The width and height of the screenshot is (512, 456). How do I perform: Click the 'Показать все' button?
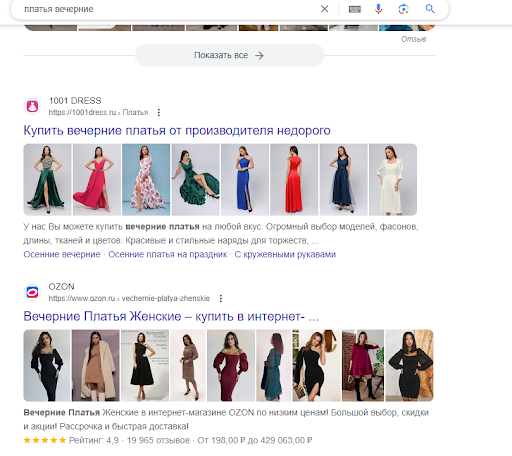point(229,55)
